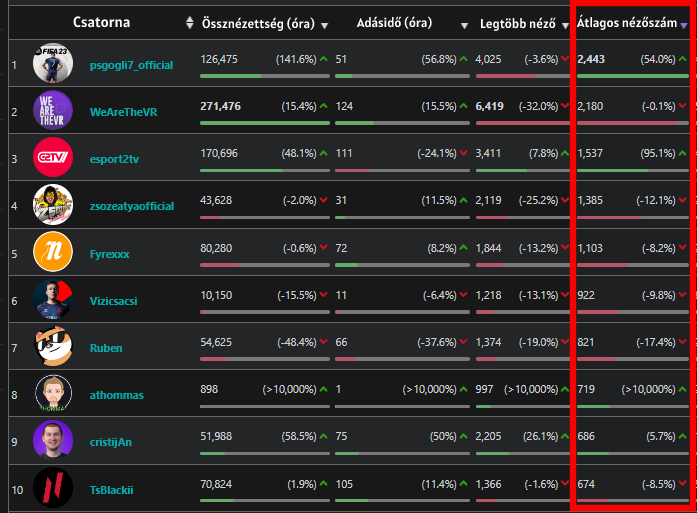Click the WeAreTheVR channel logo
The height and width of the screenshot is (513, 697).
(53, 111)
